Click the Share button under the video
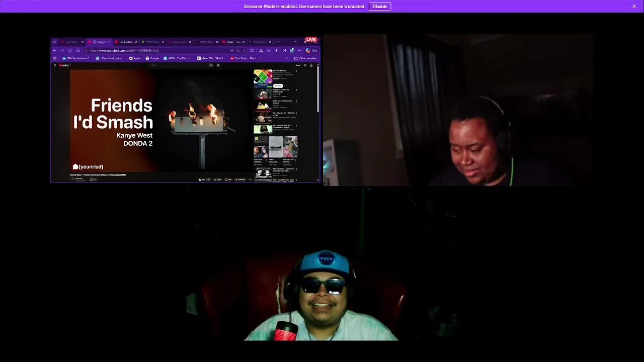This screenshot has height=362, width=644. [217, 179]
